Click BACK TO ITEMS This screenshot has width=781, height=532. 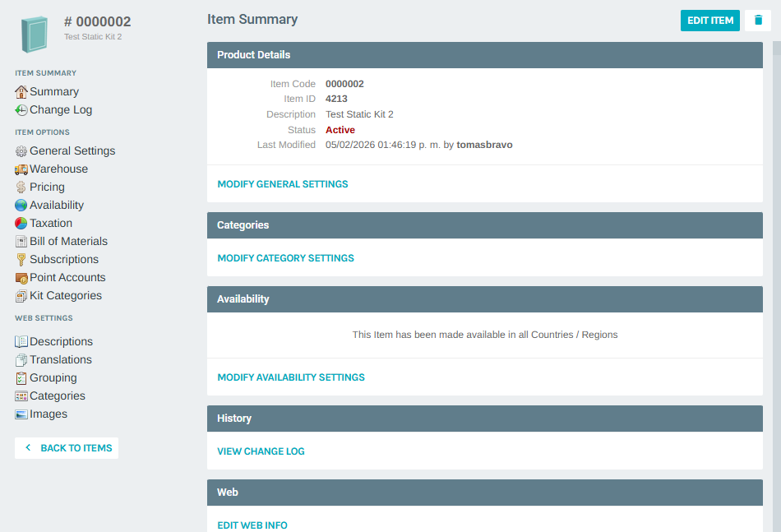click(x=66, y=447)
